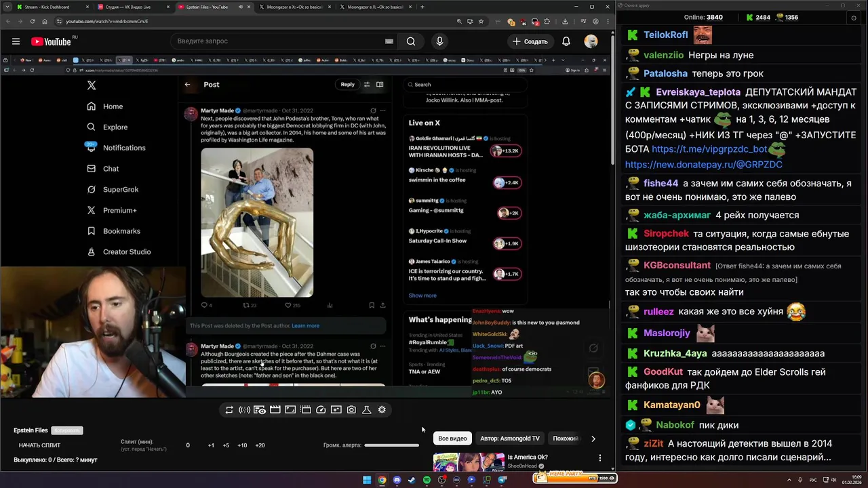868x488 pixels.
Task: Open the new.donatepay.ru/@GRPZDC chat link
Action: pyautogui.click(x=704, y=165)
